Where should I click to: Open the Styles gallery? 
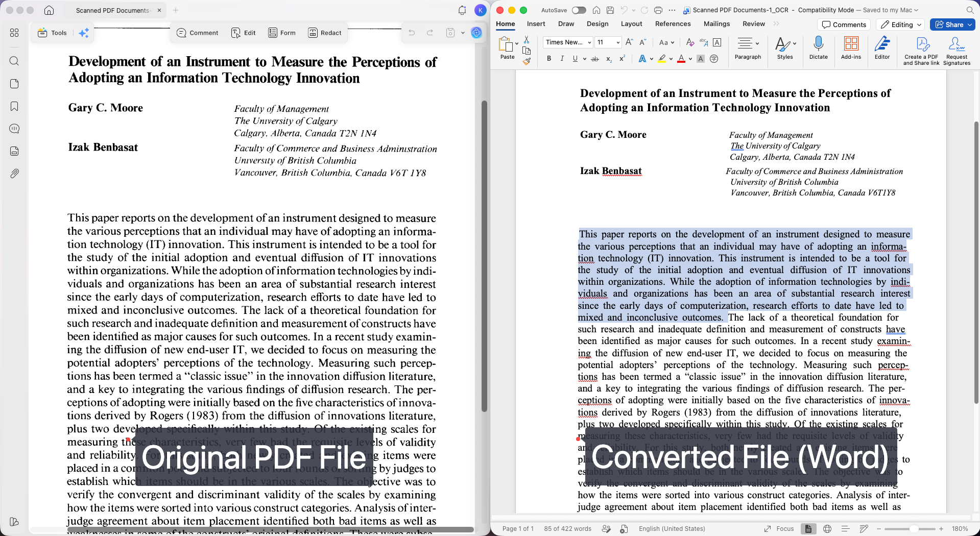click(785, 48)
